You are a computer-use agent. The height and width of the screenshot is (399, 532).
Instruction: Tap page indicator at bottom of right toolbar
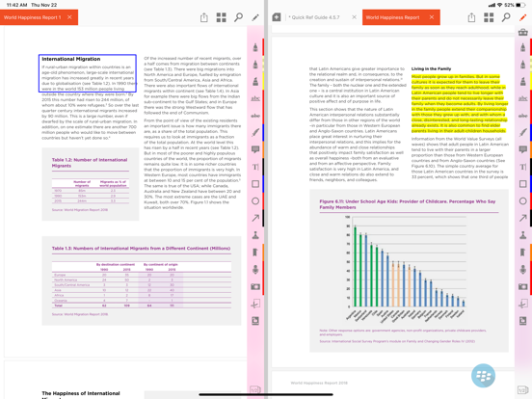point(522,390)
